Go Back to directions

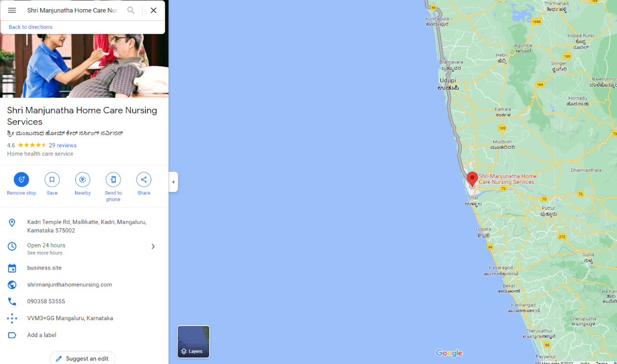pyautogui.click(x=30, y=27)
